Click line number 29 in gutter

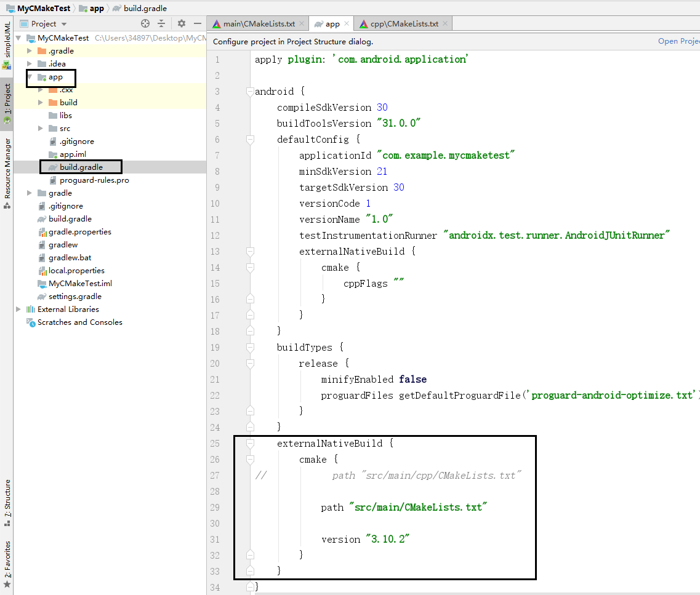click(215, 508)
